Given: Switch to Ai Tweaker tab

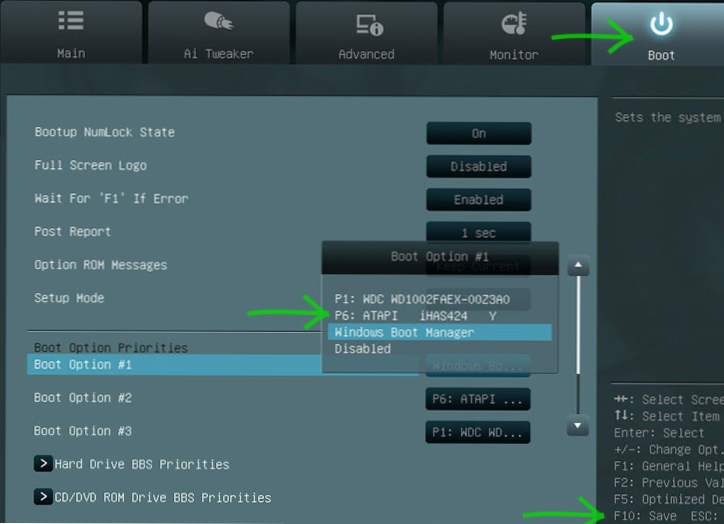Looking at the screenshot, I should 219,32.
